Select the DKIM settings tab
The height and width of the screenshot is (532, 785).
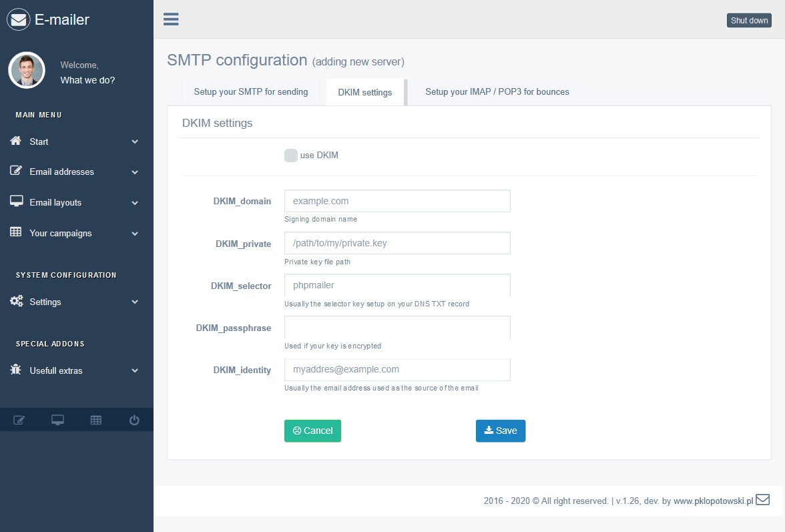click(365, 92)
